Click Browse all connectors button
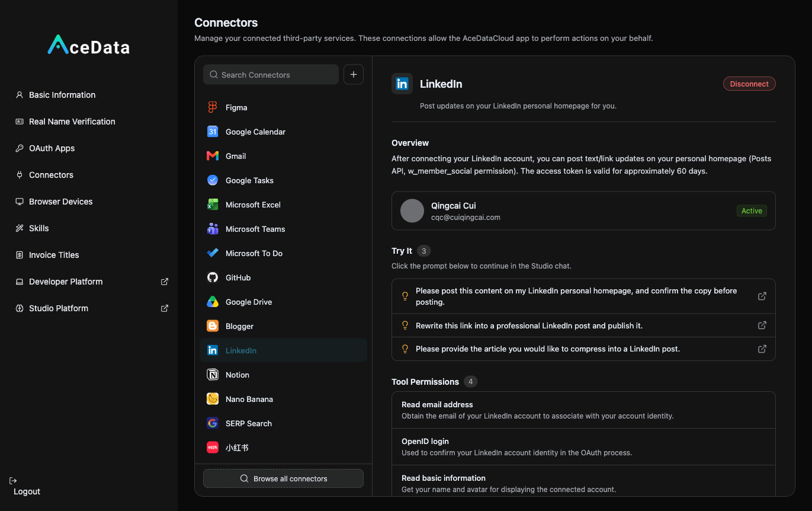 point(283,478)
